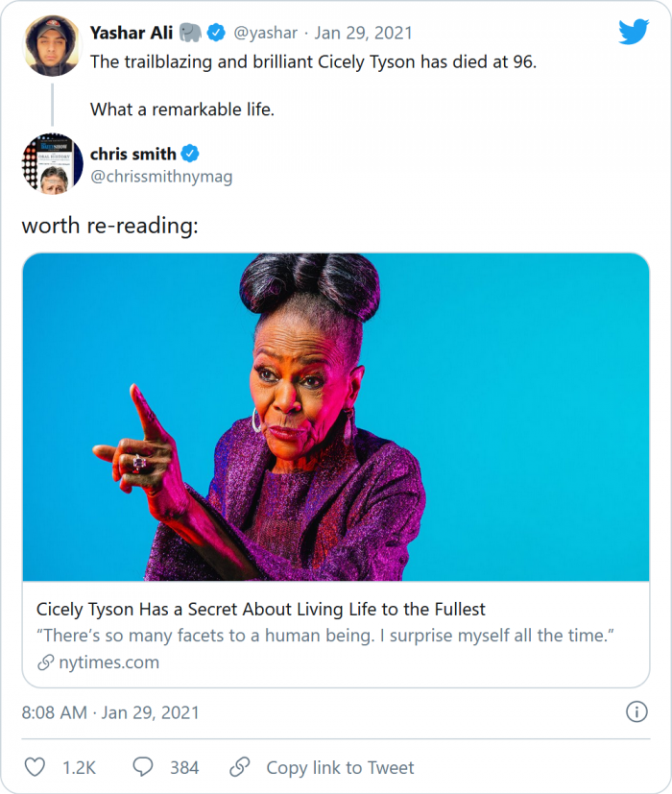
Task: Open the Cicely Tyson article photo
Action: click(335, 417)
